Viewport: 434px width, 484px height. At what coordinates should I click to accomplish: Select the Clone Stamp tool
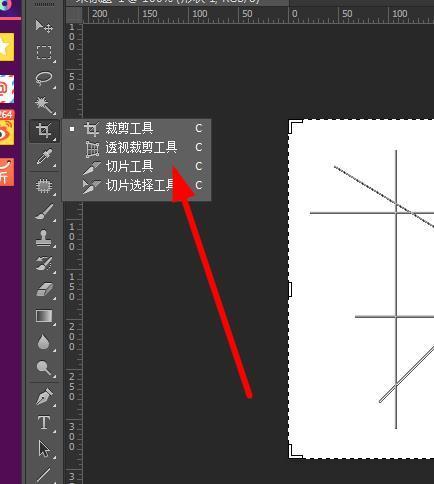(44, 238)
